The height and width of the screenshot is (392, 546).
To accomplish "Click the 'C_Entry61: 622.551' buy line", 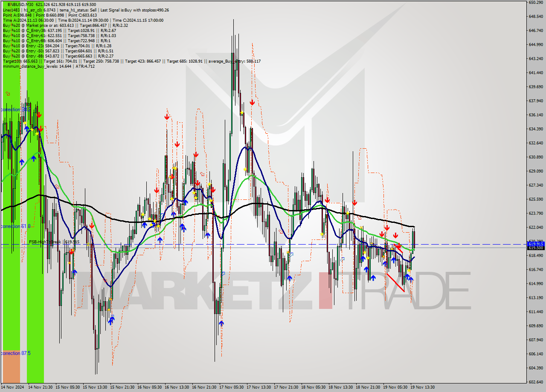I will coord(59,35).
